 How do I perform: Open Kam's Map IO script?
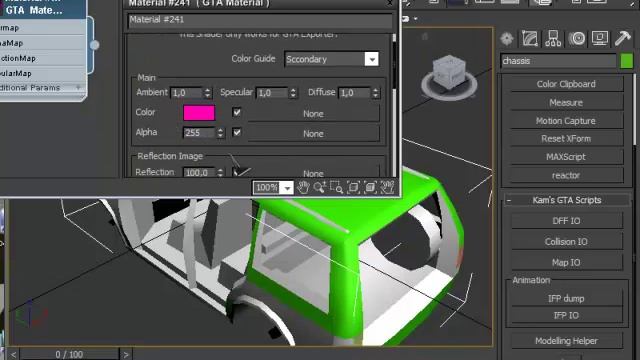pyautogui.click(x=567, y=262)
